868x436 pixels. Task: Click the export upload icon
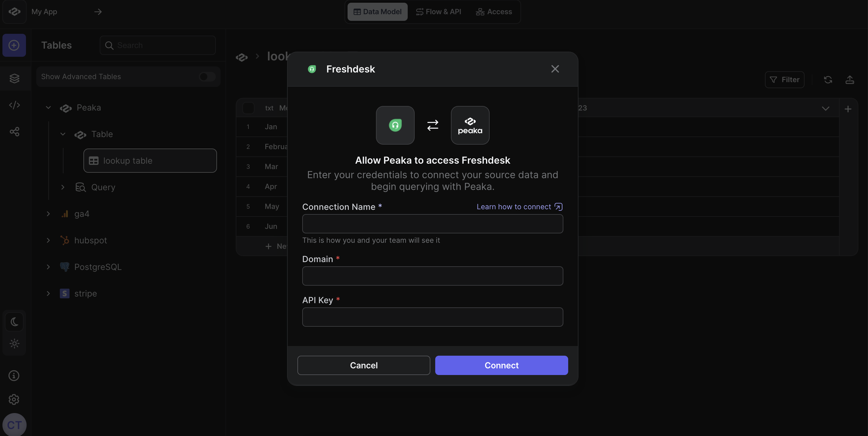(x=850, y=80)
